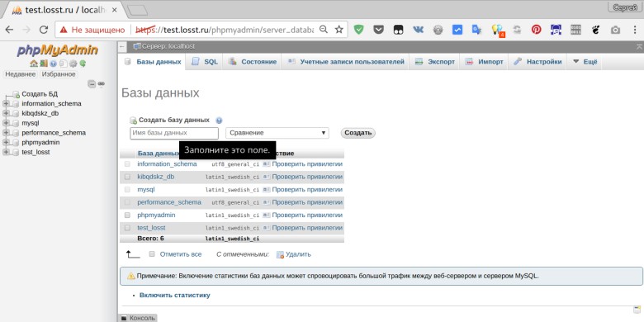This screenshot has width=644, height=322.
Task: Open the Импорт tab
Action: (484, 62)
